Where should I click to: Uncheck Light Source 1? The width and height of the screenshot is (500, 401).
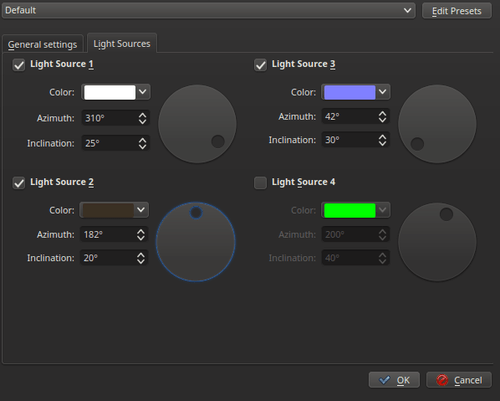pyautogui.click(x=19, y=65)
